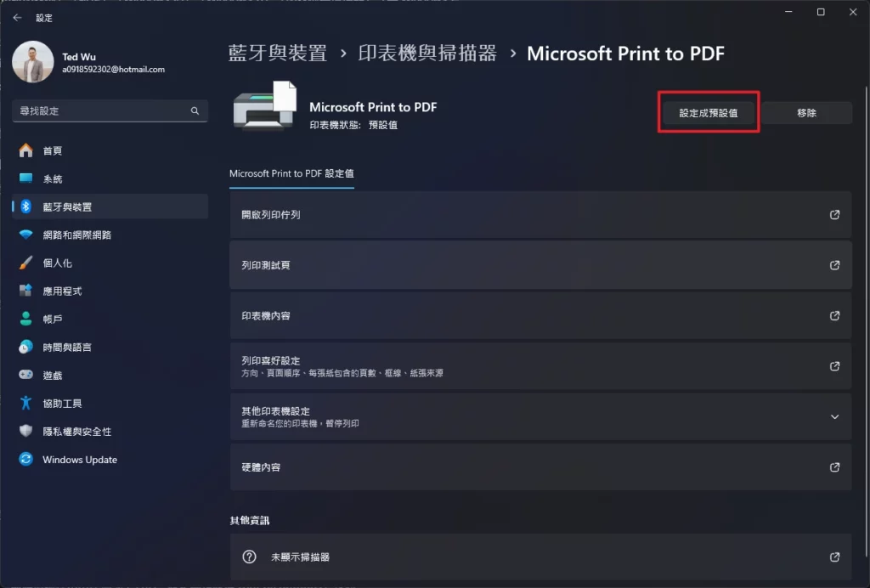Viewport: 870px width, 588px height.
Task: Select the 時間與語言 icon
Action: pos(23,348)
